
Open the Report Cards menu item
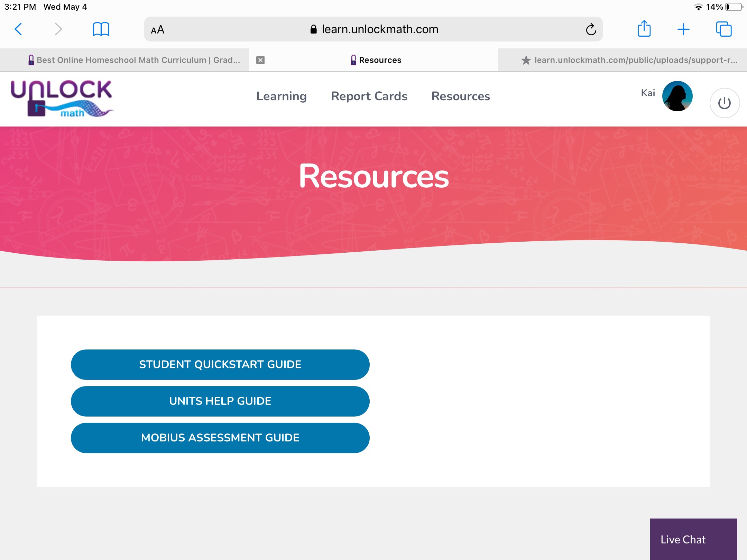(x=369, y=96)
